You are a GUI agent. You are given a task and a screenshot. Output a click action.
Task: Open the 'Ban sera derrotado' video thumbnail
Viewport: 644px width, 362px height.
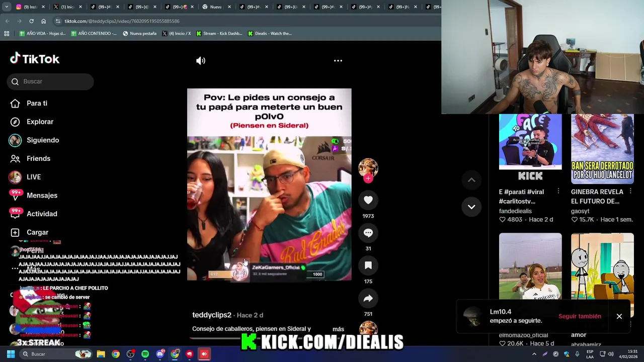[602, 149]
